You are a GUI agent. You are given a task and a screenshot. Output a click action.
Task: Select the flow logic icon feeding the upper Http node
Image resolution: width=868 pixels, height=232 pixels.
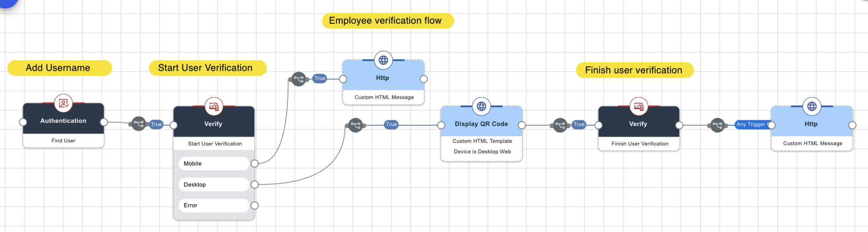point(299,79)
